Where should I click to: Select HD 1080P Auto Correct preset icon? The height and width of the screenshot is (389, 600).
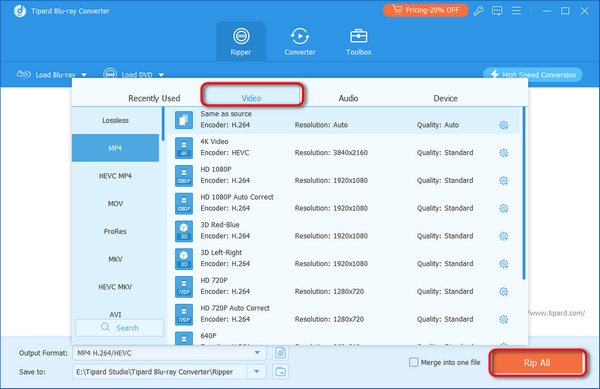coord(184,203)
